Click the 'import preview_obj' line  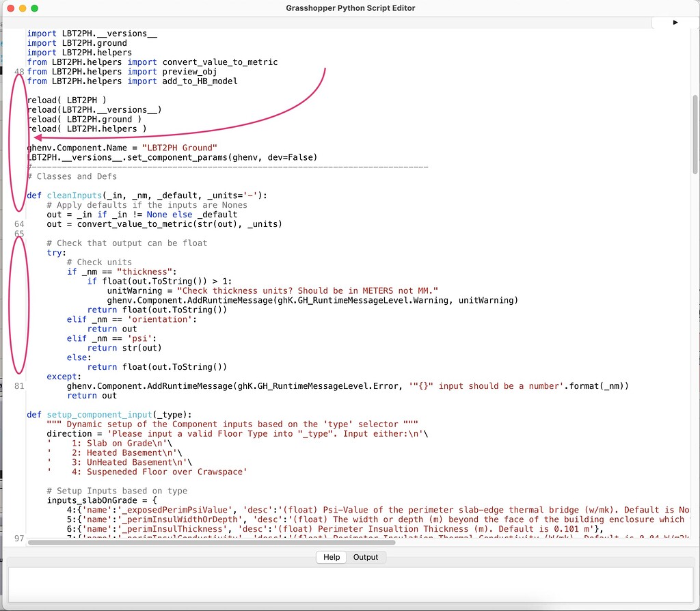click(122, 72)
